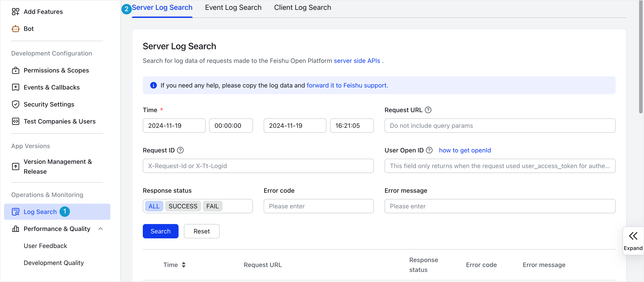Click the Request URL help question icon
Screen dimensions: 644x282
pos(428,110)
